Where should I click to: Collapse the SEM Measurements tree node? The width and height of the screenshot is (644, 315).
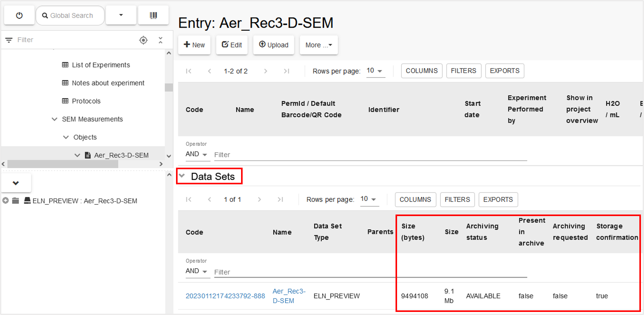[x=55, y=119]
